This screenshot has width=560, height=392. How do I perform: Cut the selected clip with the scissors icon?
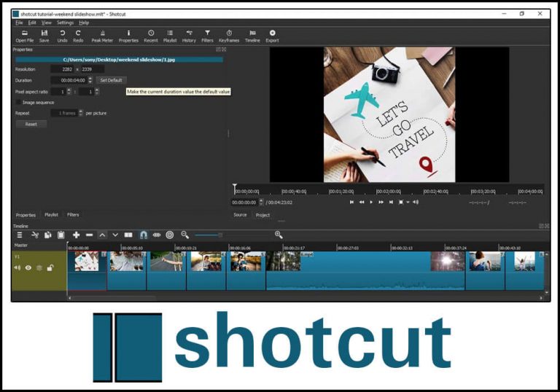click(x=35, y=235)
